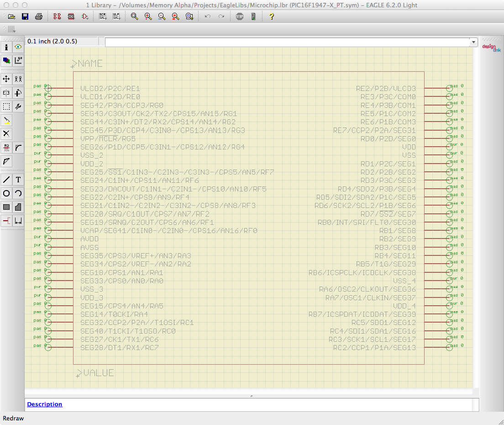Click the SEG28/DT1/RX1/RC7 pin label
The height and width of the screenshot is (425, 504).
[120, 348]
